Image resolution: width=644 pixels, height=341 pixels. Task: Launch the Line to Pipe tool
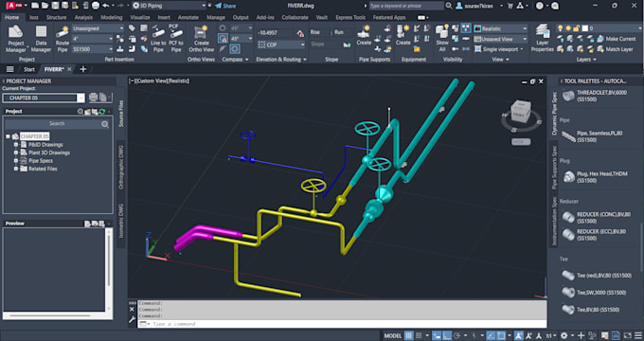158,39
